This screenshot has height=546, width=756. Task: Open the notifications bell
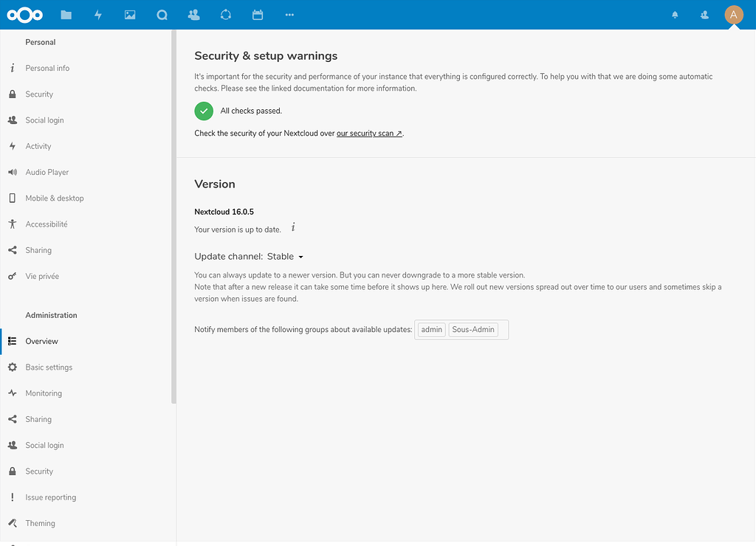tap(675, 15)
